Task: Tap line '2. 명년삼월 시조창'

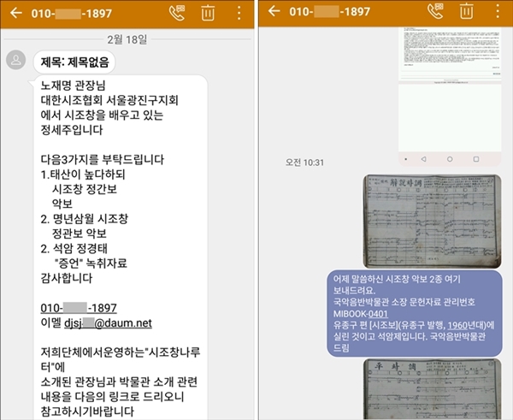Action: point(85,219)
